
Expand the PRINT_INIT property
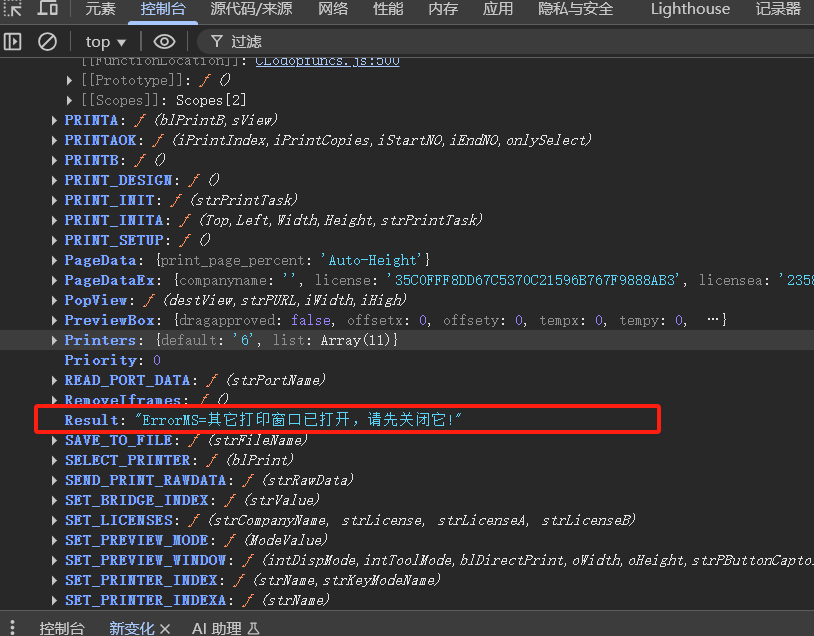point(55,200)
